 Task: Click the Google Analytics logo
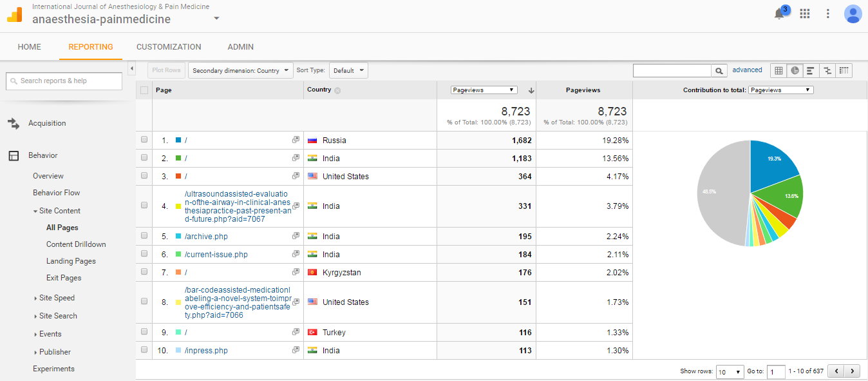[15, 14]
